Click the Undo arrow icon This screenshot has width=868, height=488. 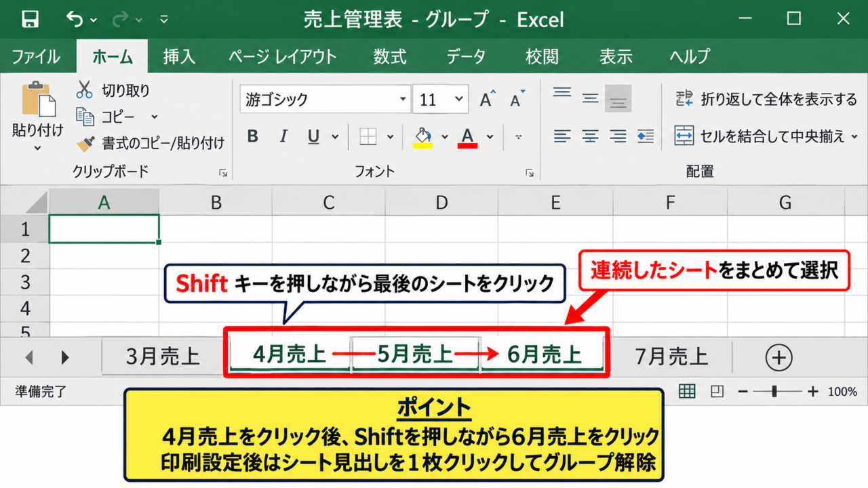click(75, 19)
